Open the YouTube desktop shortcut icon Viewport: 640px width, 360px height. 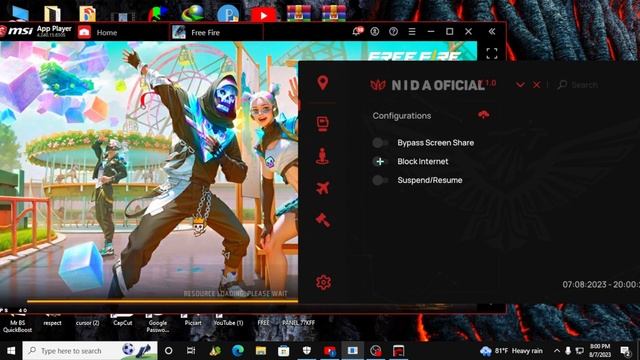(263, 15)
